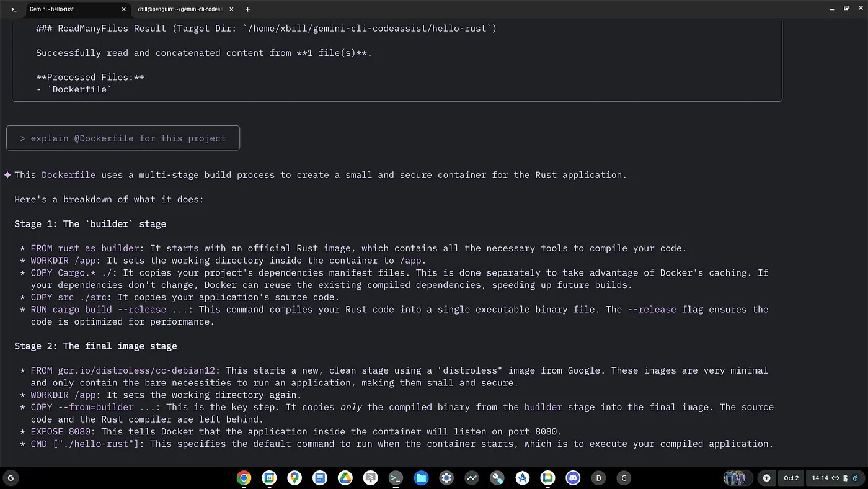Open a new terminal tab with plus button
868x489 pixels.
point(248,9)
